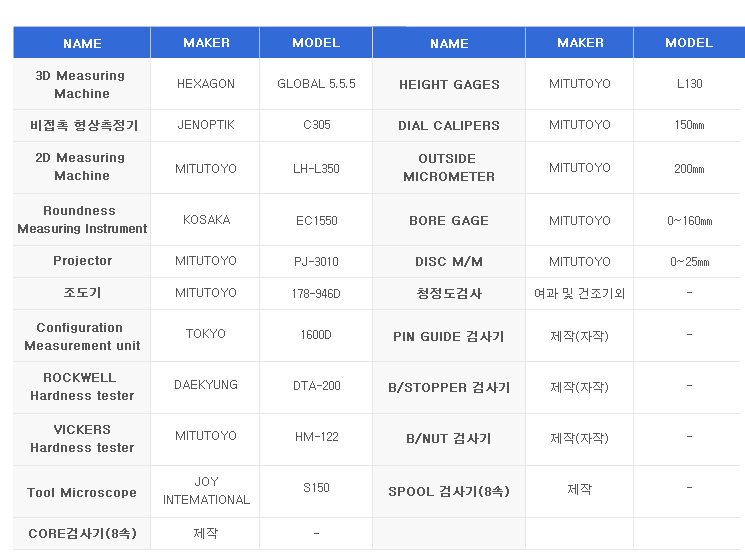Select the DAEKYUNG maker cell

coord(206,385)
